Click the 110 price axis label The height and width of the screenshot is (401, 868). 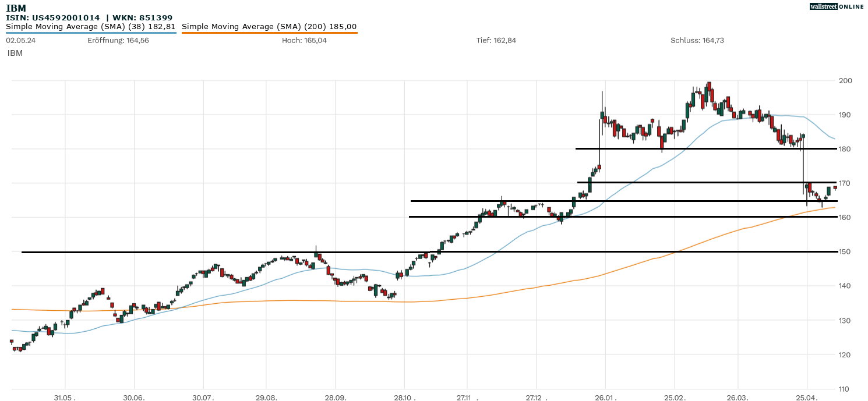[x=845, y=389]
